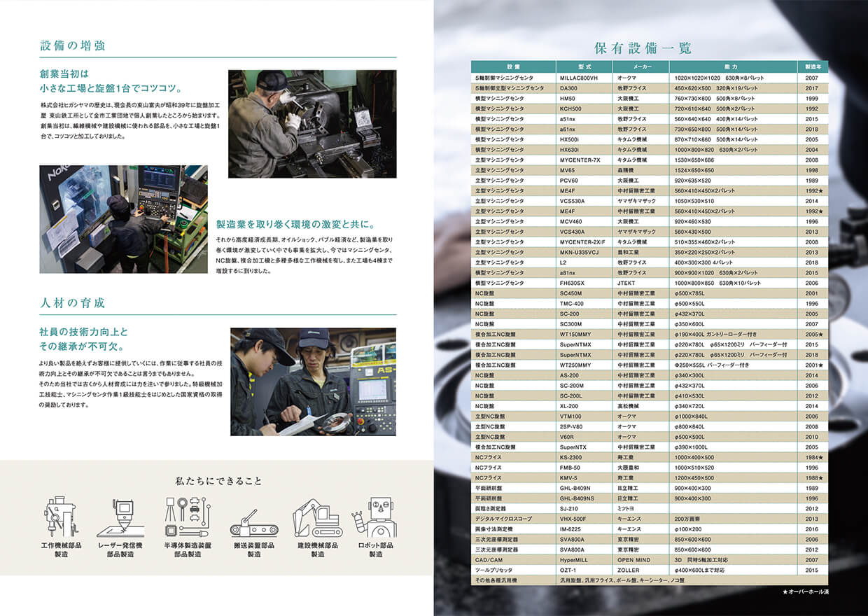Screen dimensions: 868x616
Task: Click the 設備の増強 section heading
Action: pyautogui.click(x=73, y=47)
